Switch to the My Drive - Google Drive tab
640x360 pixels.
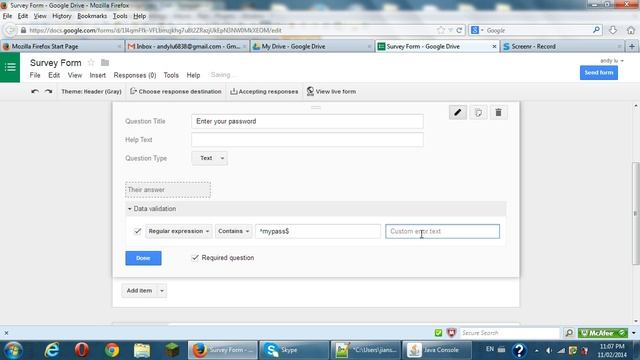click(311, 47)
